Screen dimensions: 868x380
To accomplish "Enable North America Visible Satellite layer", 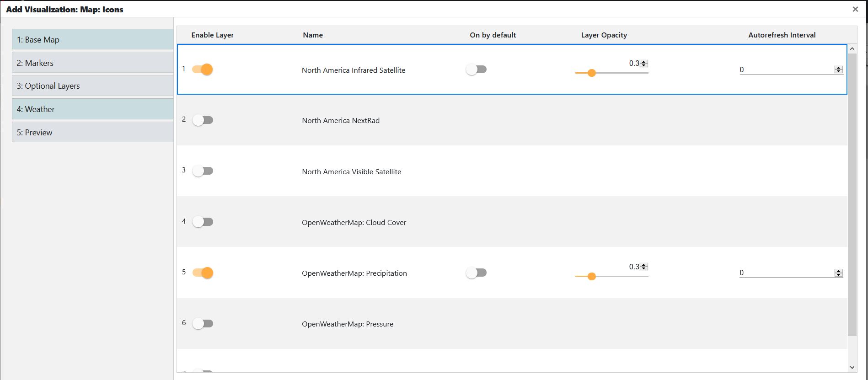I will [203, 171].
